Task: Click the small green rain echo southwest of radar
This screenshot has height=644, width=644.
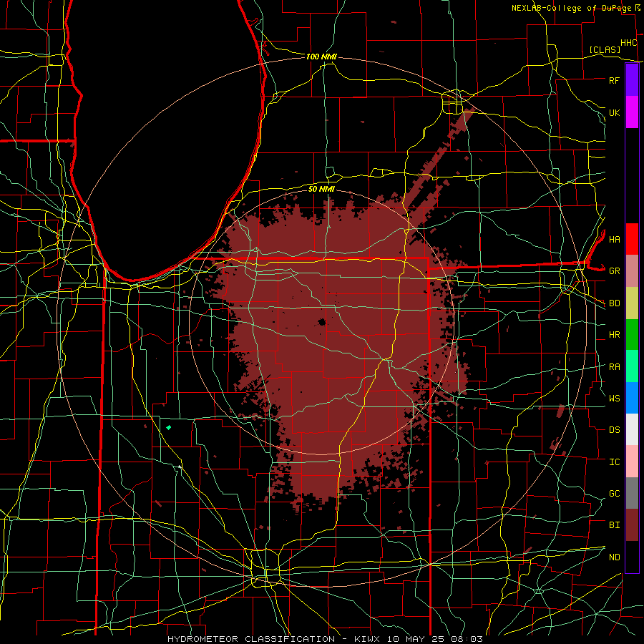Action: (x=168, y=428)
